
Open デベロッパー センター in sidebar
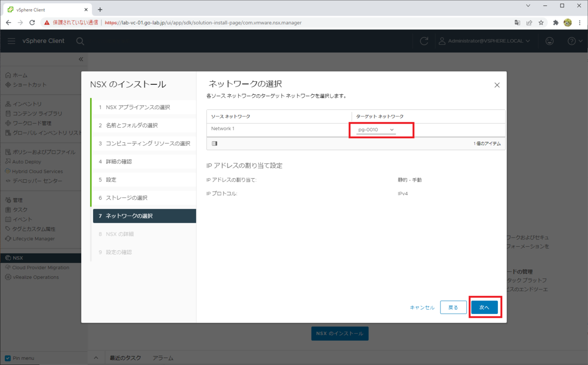[34, 181]
